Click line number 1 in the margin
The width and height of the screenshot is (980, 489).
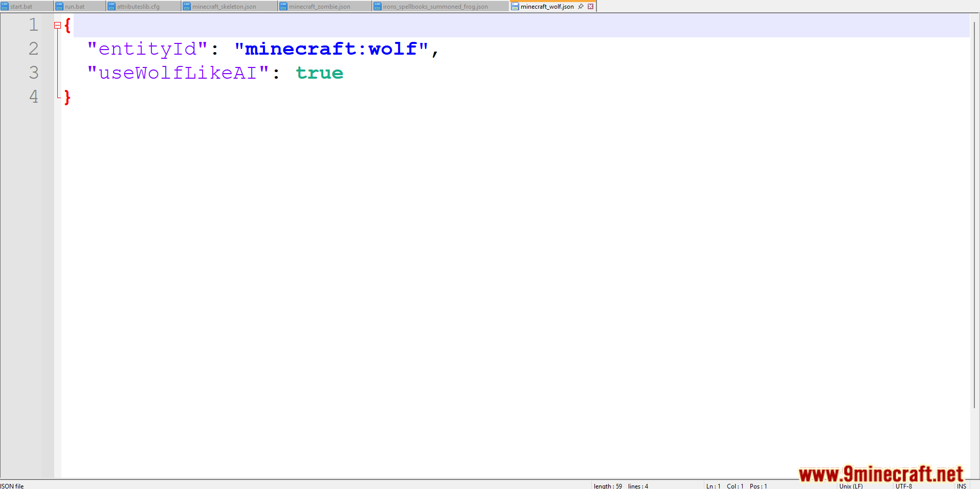[x=34, y=25]
